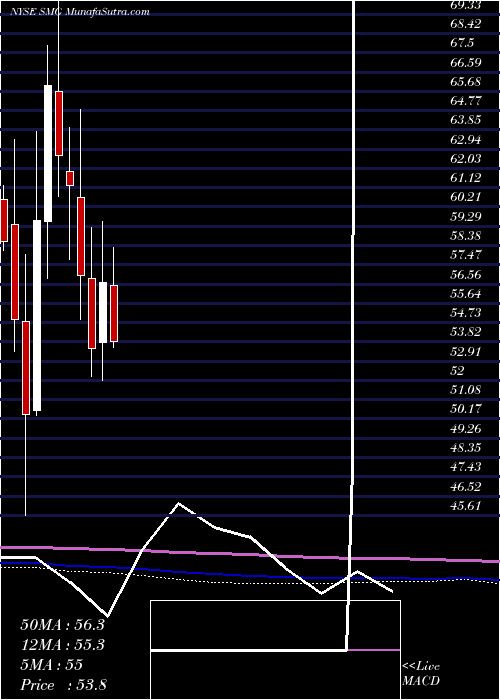
Task: Select the 58.38 price axis label
Action: coord(466,236)
